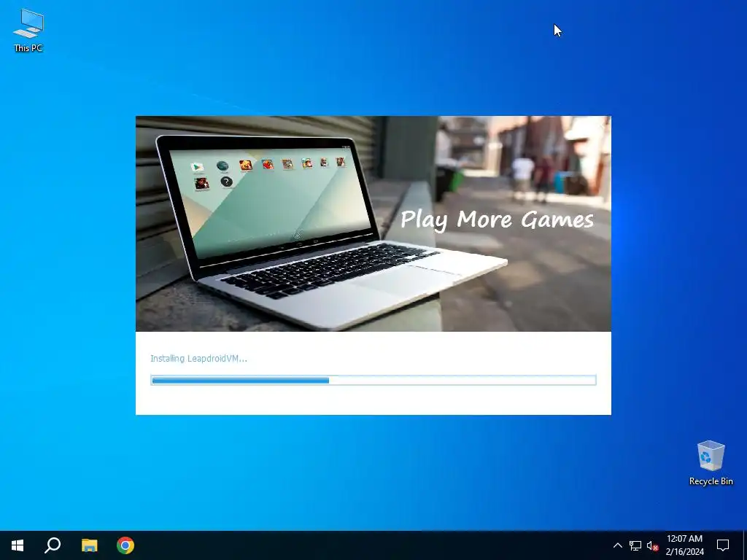This screenshot has height=560, width=747.
Task: Show hidden system tray icons
Action: 617,545
